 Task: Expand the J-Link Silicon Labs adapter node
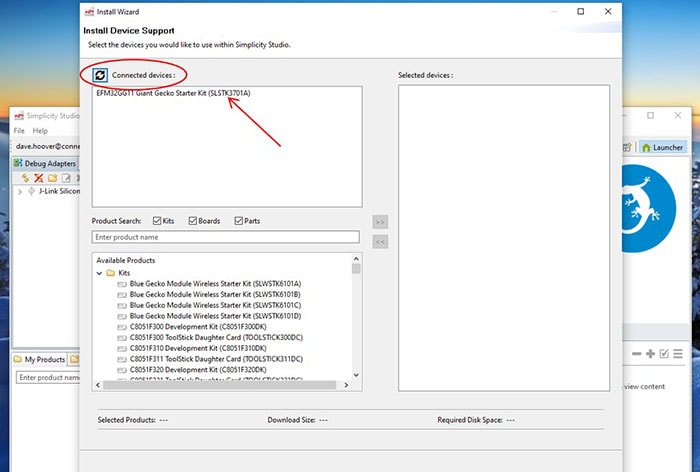tap(21, 191)
